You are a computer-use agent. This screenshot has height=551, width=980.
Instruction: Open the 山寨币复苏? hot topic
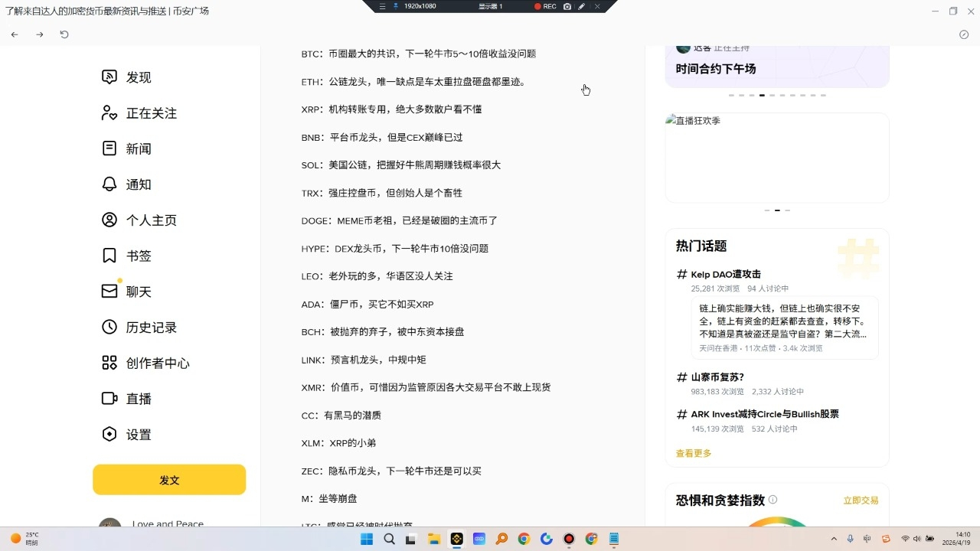(717, 377)
